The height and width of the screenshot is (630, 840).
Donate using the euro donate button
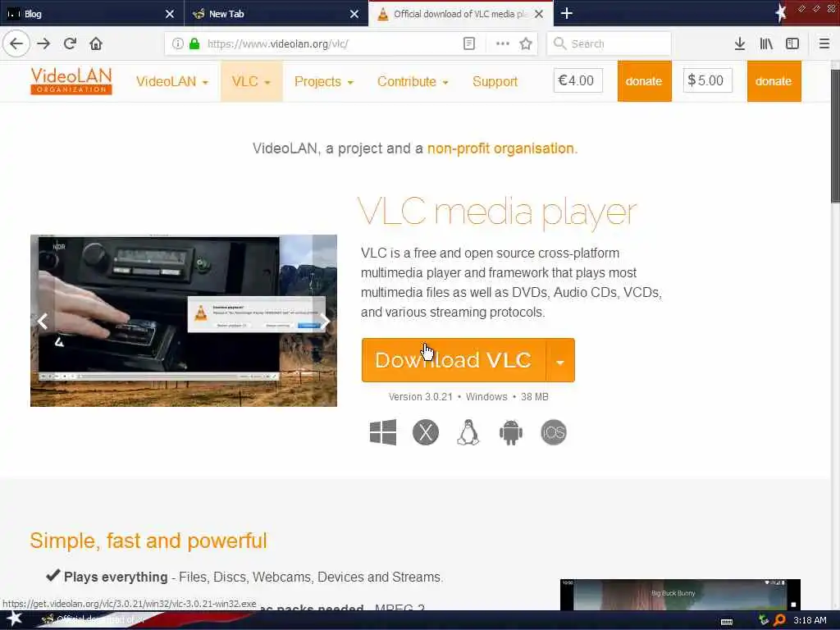click(x=644, y=81)
